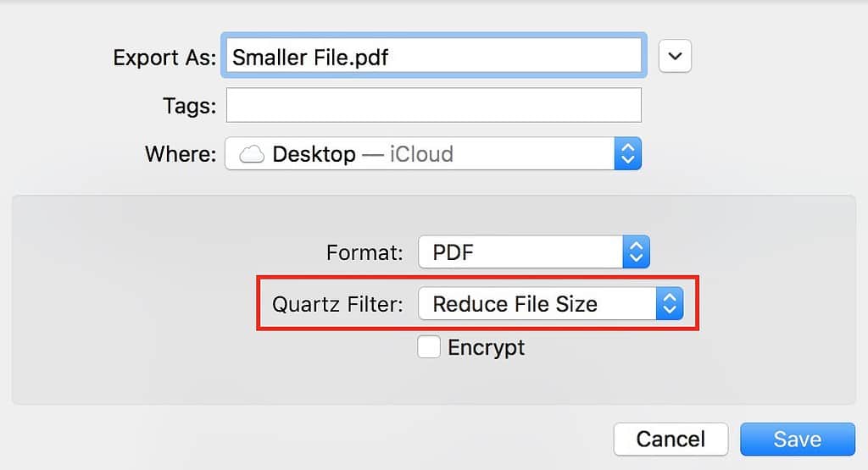Click the "Reduce File Size" option text

point(515,304)
